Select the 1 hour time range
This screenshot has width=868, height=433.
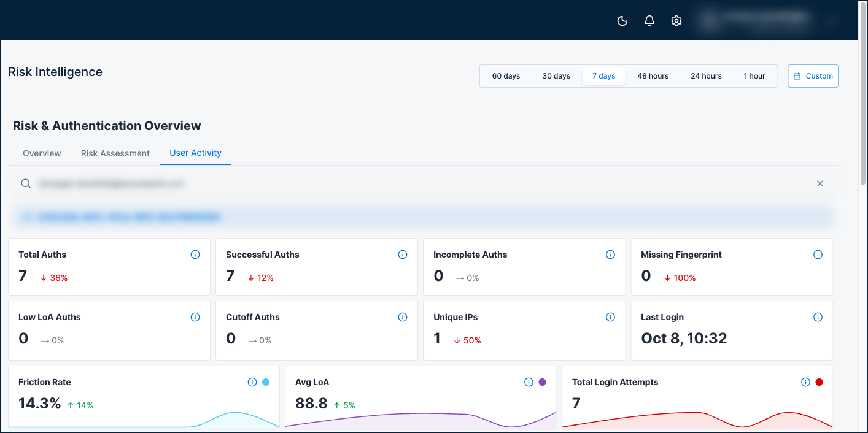(754, 76)
